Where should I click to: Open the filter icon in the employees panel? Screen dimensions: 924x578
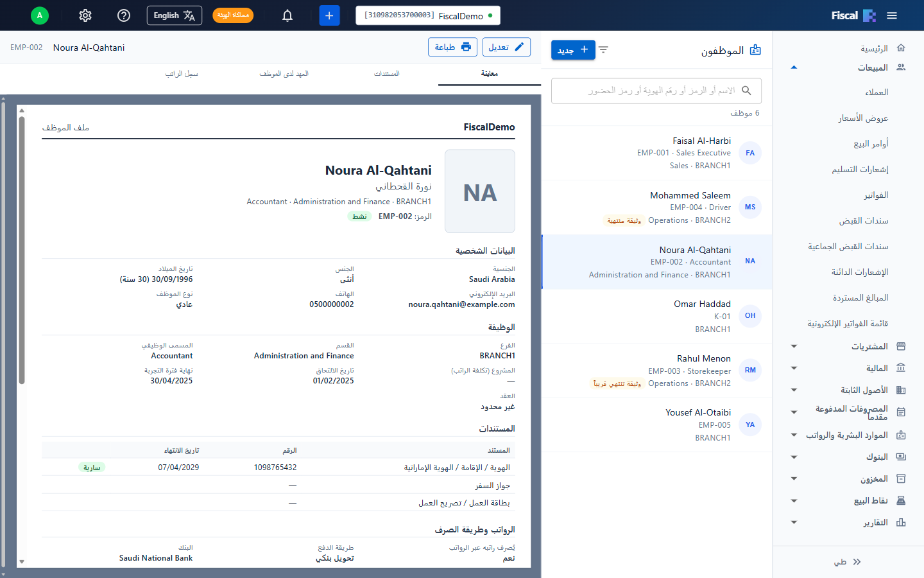(x=603, y=49)
